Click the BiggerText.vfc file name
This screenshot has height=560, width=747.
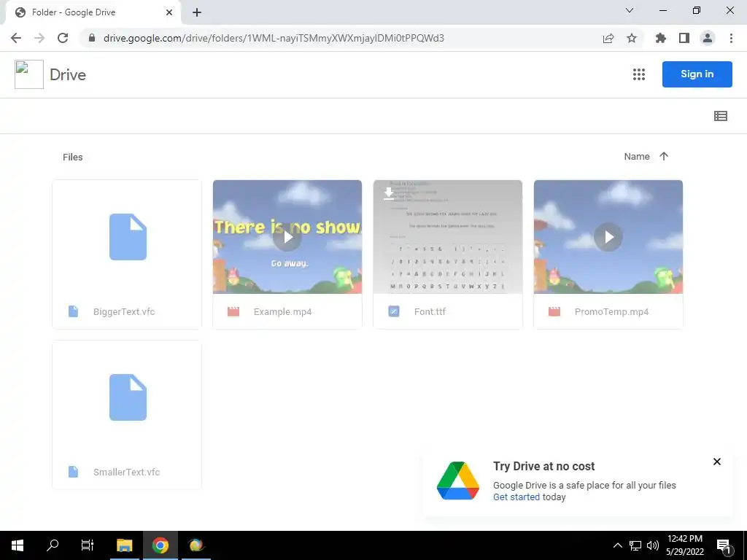coord(124,312)
